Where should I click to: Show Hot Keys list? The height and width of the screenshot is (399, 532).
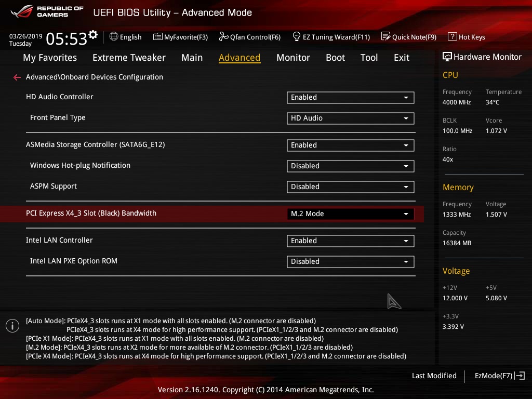click(x=467, y=37)
